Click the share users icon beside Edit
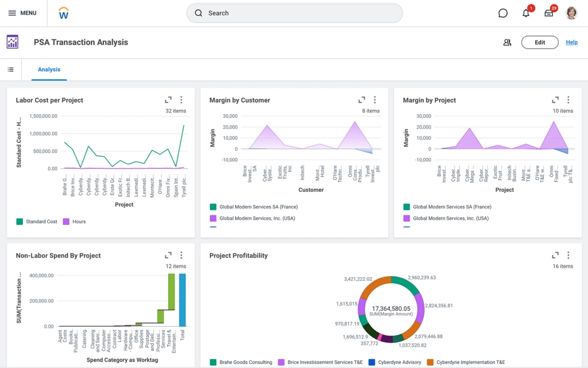Image resolution: width=588 pixels, height=368 pixels. coord(507,42)
